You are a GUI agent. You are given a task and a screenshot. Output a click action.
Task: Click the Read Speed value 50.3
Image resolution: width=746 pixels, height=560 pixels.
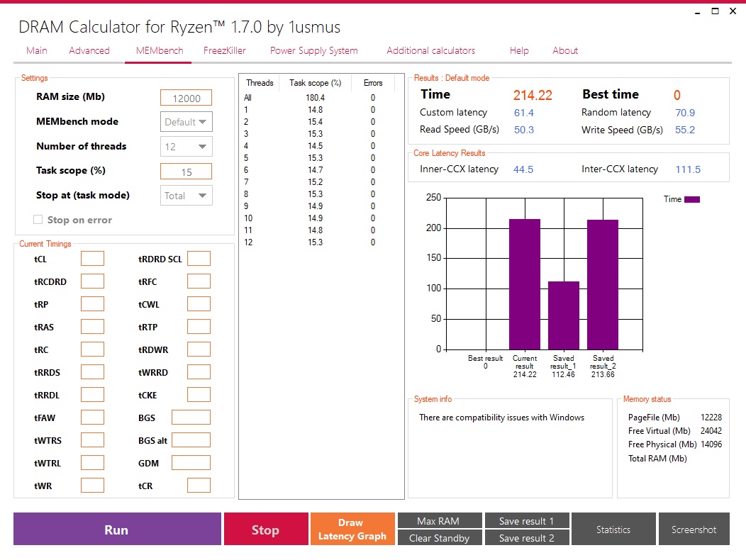pos(524,130)
